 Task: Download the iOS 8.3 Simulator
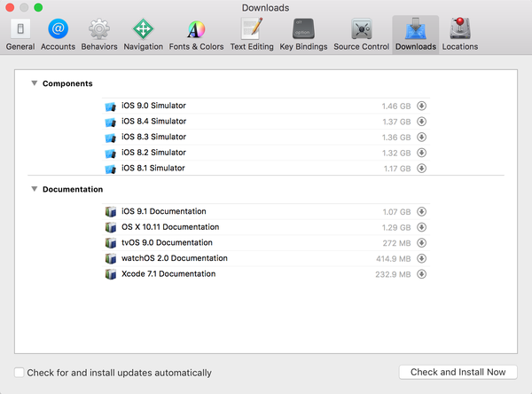(x=421, y=138)
